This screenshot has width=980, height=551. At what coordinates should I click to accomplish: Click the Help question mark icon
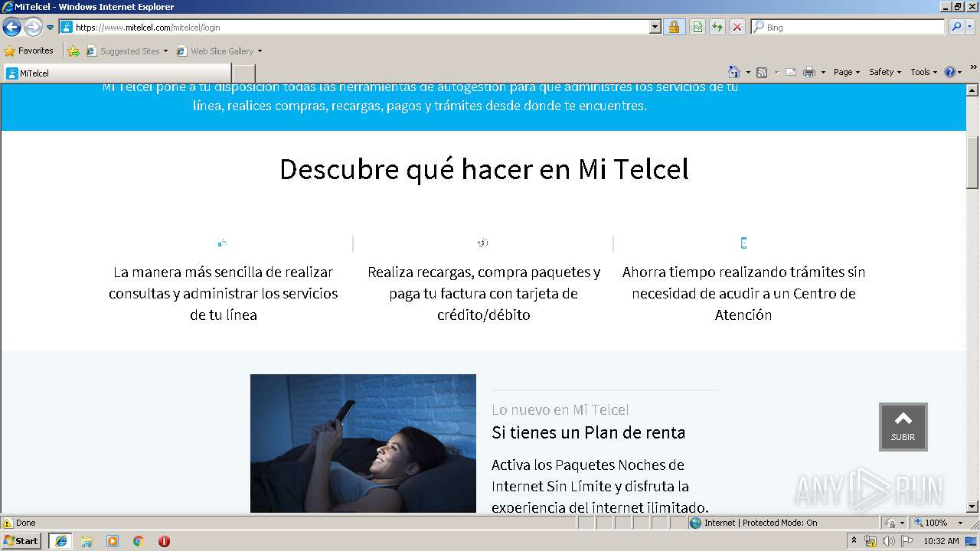(950, 72)
